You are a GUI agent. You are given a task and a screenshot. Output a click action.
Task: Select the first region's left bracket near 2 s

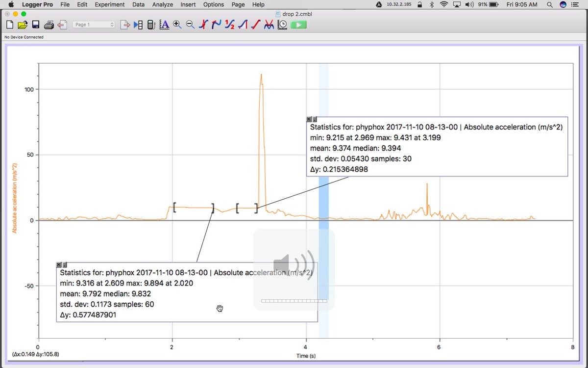tap(174, 207)
